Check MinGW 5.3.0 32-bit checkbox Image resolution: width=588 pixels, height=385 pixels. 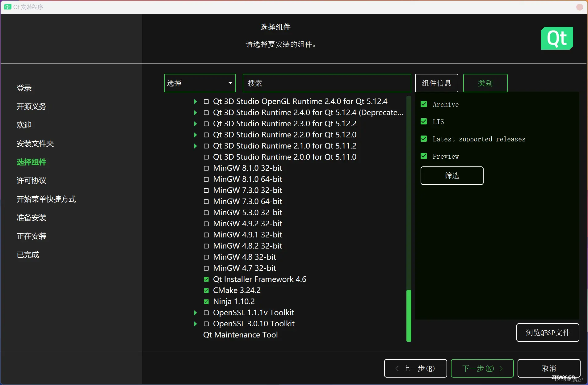pyautogui.click(x=206, y=213)
